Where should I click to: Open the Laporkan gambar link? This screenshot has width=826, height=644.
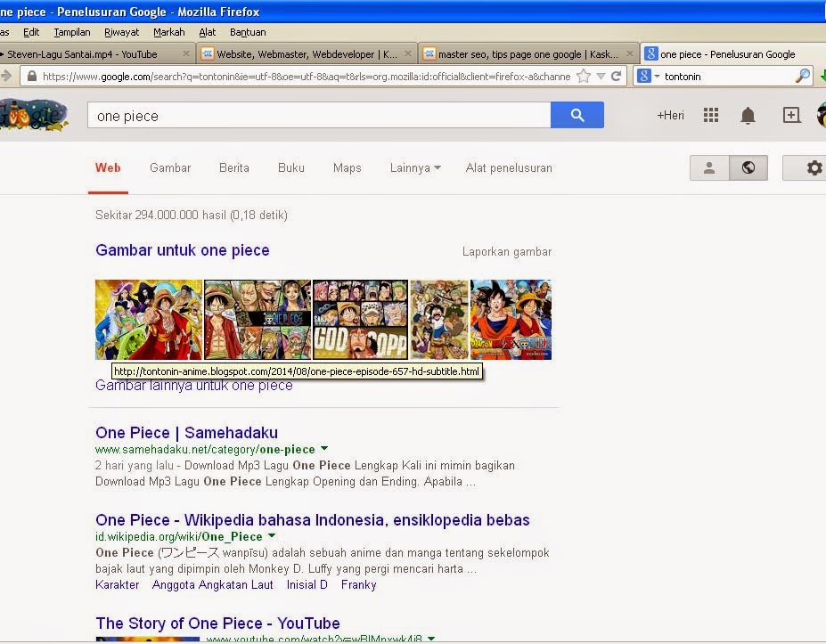coord(506,251)
